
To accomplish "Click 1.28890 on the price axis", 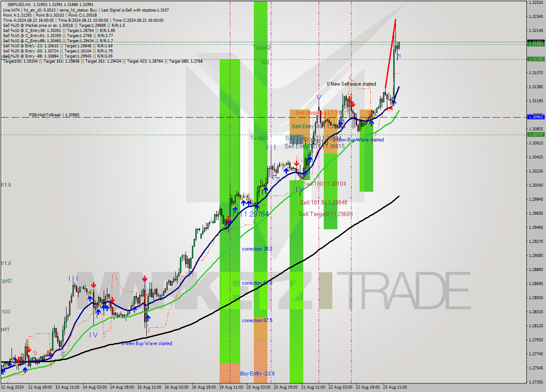I will tap(536, 270).
